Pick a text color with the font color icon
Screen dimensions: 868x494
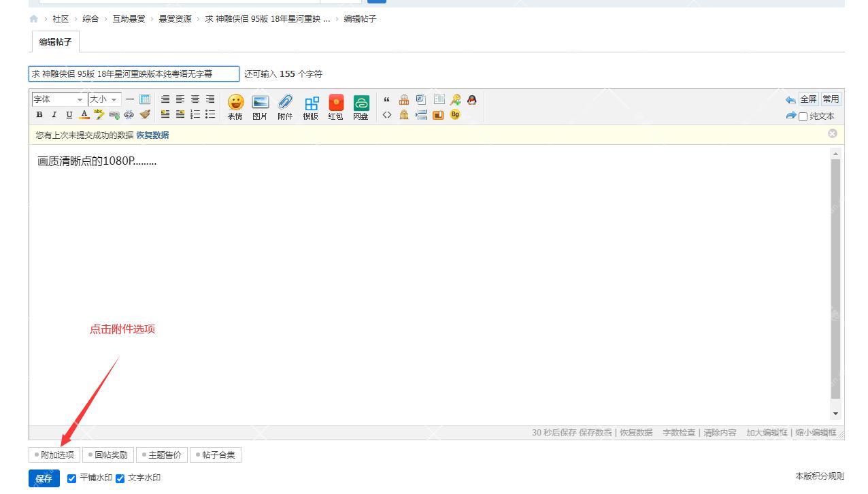[84, 115]
